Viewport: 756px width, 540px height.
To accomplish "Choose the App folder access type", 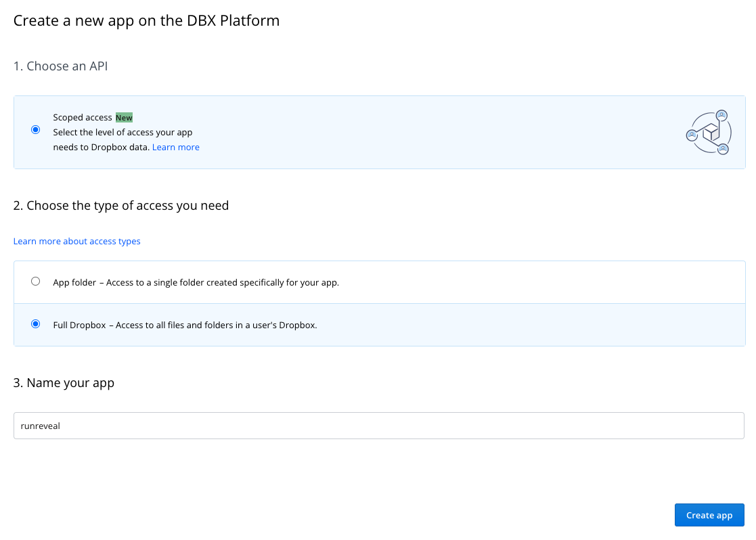I will point(36,281).
